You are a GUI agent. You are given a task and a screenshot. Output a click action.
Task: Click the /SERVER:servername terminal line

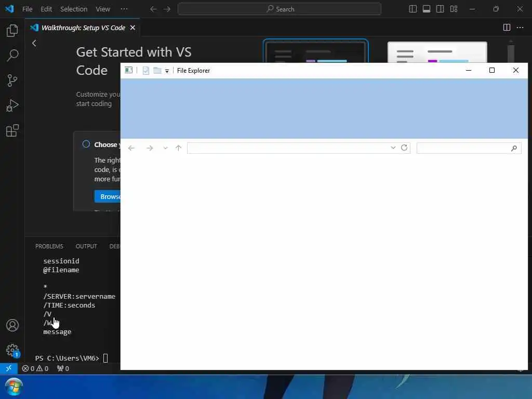pyautogui.click(x=79, y=297)
